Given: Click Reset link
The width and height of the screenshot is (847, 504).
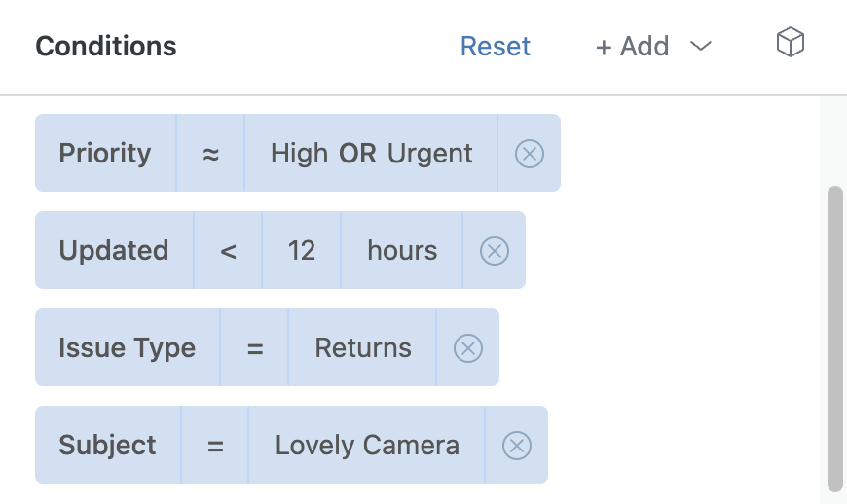Looking at the screenshot, I should 496,46.
